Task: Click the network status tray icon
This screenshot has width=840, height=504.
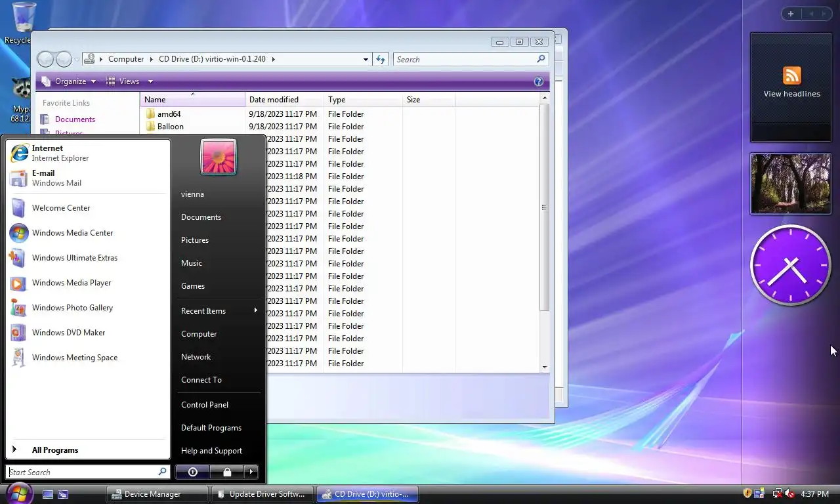Action: [777, 493]
